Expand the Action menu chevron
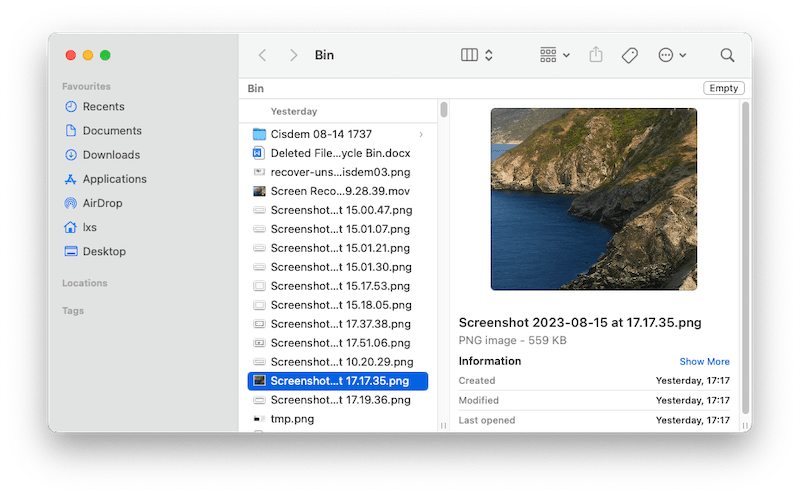Viewport: 800px width, 496px height. tap(683, 55)
